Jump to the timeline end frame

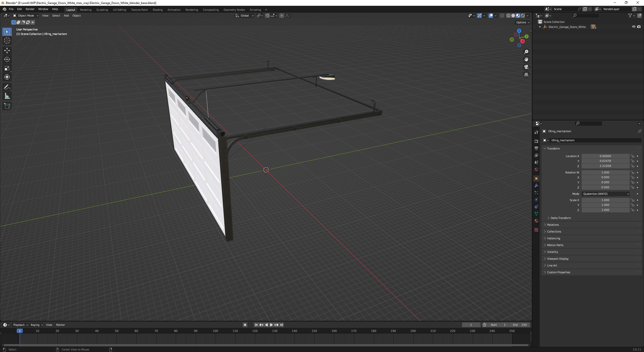[282, 325]
